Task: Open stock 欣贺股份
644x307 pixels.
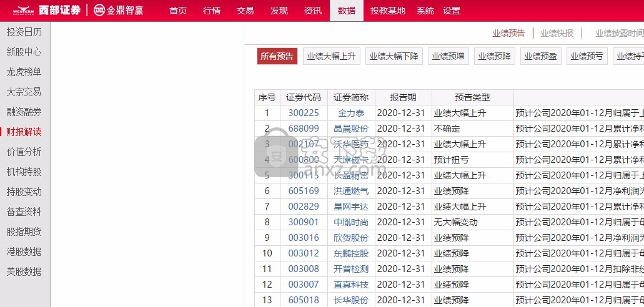Action: tap(351, 238)
